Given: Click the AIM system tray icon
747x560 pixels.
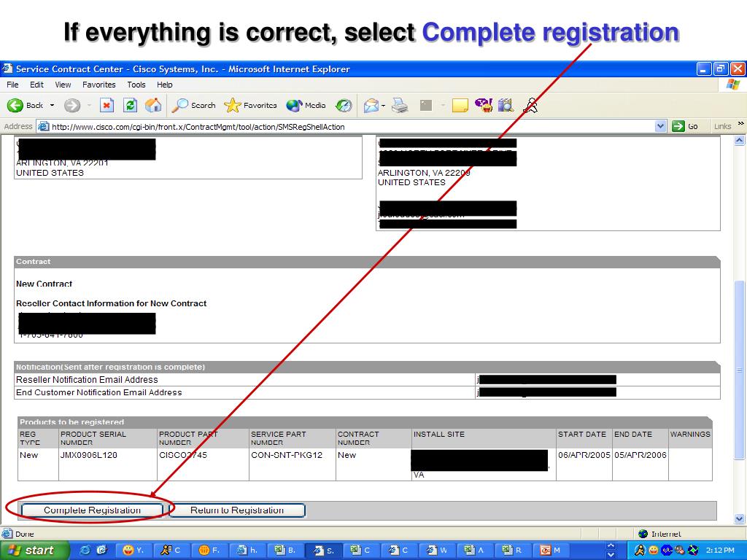Looking at the screenshot, I should [640, 551].
